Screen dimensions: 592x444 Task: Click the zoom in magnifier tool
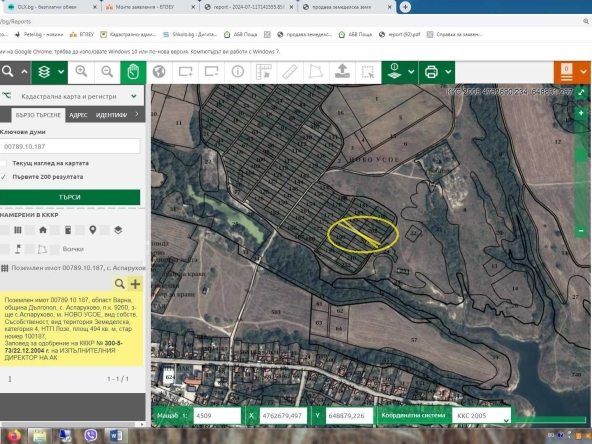[81, 72]
